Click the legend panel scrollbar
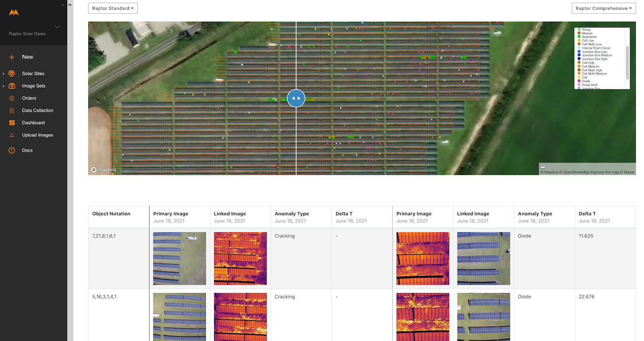644x341 pixels. [628, 62]
